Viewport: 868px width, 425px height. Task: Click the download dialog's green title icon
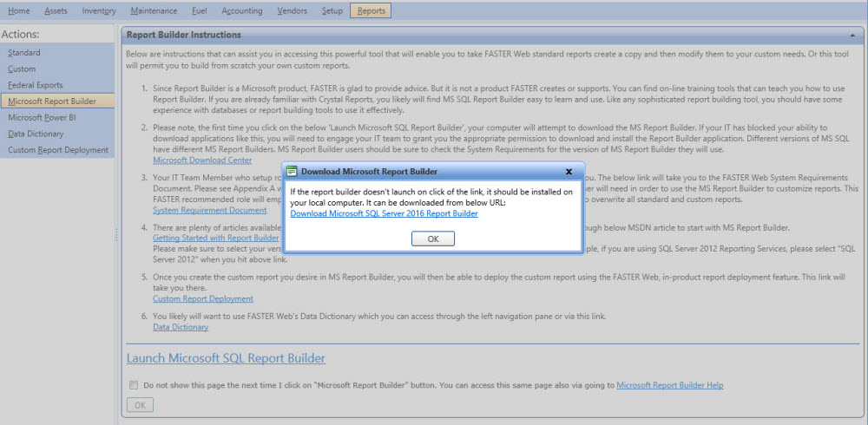(x=293, y=172)
